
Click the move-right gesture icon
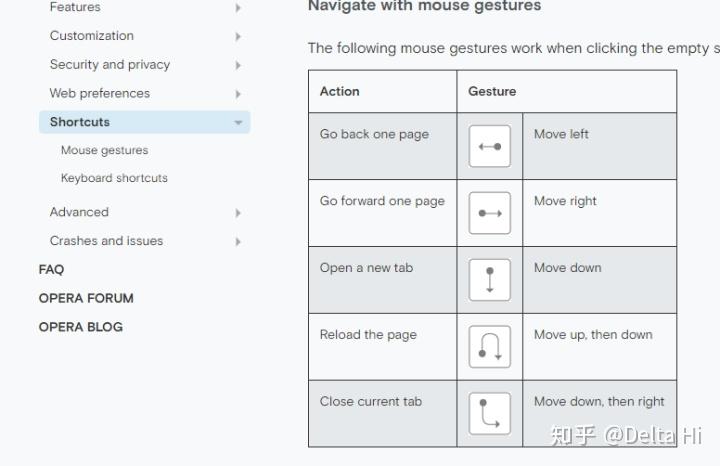[x=489, y=213]
